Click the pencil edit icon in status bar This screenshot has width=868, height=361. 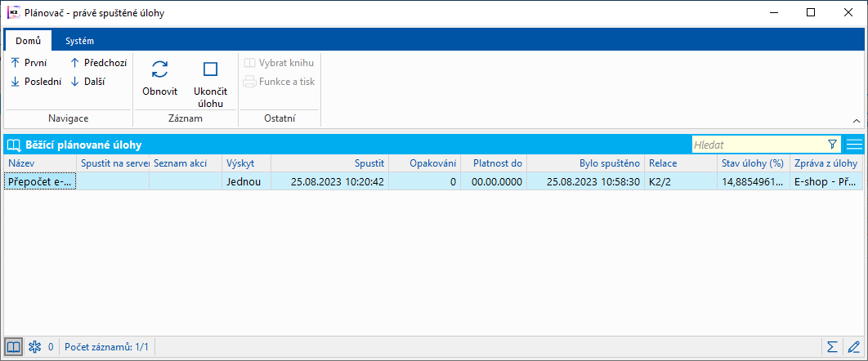tap(853, 347)
